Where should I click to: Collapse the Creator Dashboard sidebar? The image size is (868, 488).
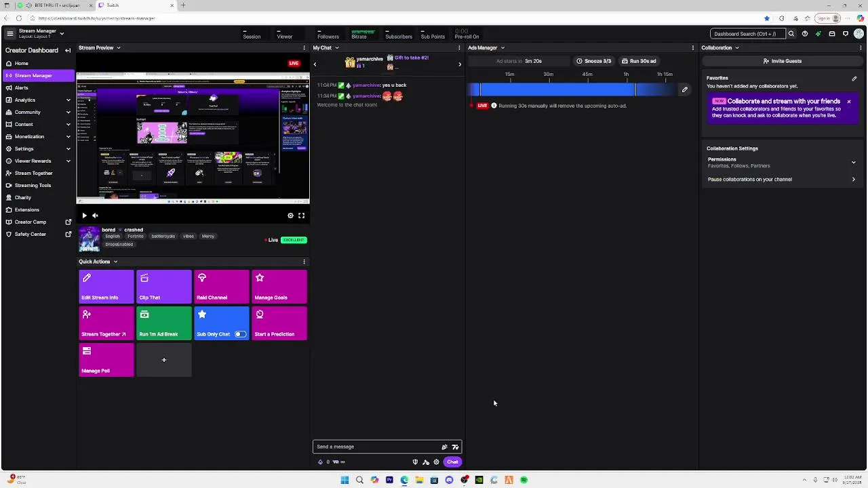(x=68, y=50)
